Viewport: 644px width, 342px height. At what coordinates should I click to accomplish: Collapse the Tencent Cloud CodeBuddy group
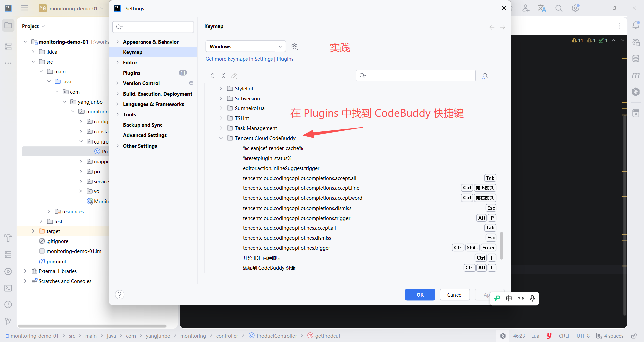click(x=221, y=138)
